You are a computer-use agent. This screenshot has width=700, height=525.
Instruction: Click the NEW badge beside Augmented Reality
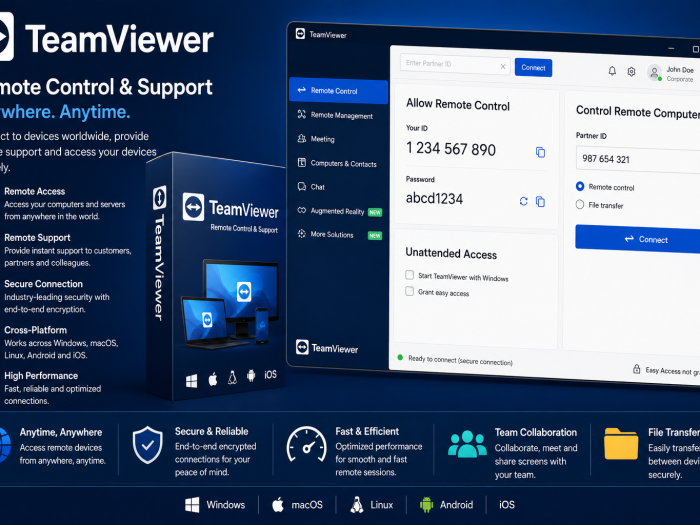coord(375,212)
